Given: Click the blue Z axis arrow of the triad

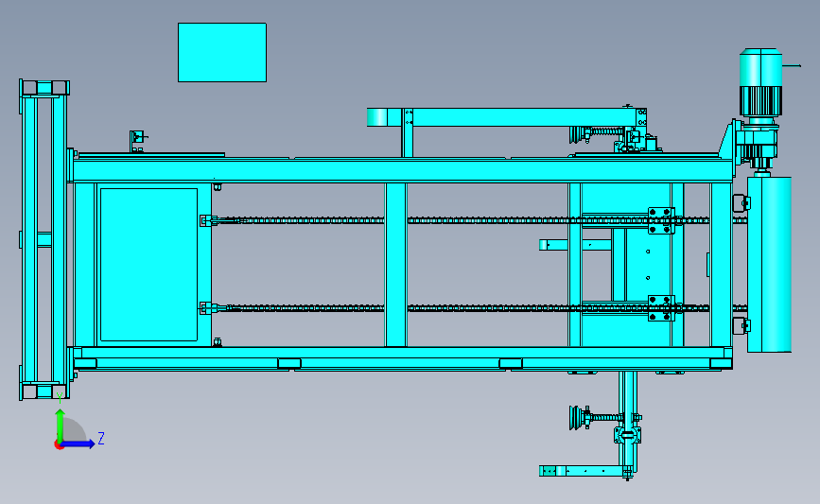Looking at the screenshot, I should point(79,443).
